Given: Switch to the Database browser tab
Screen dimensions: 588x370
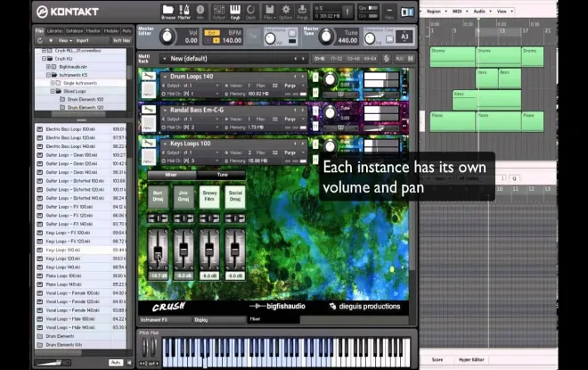Looking at the screenshot, I should 74,31.
